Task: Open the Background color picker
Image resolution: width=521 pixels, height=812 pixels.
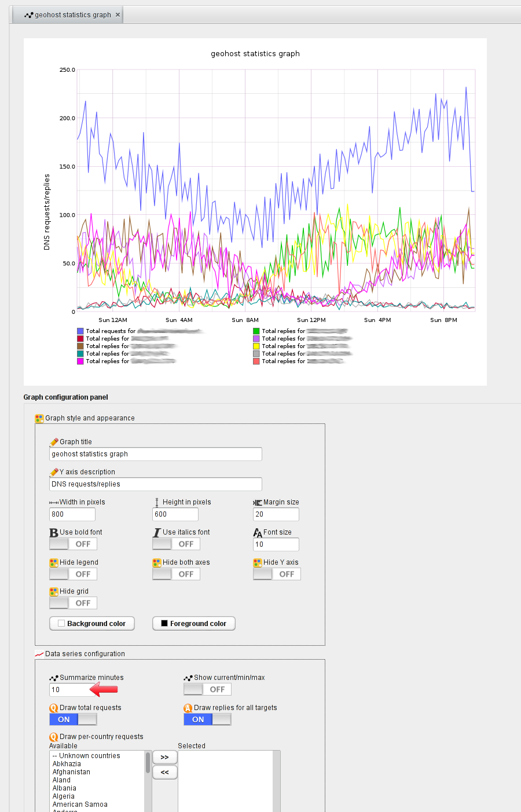Action: tap(92, 624)
